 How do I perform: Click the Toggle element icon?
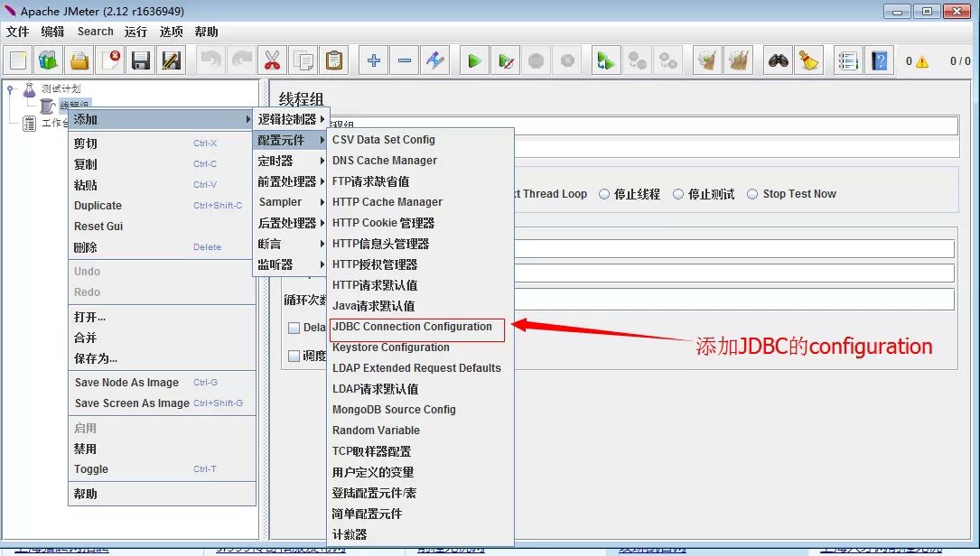pyautogui.click(x=435, y=60)
